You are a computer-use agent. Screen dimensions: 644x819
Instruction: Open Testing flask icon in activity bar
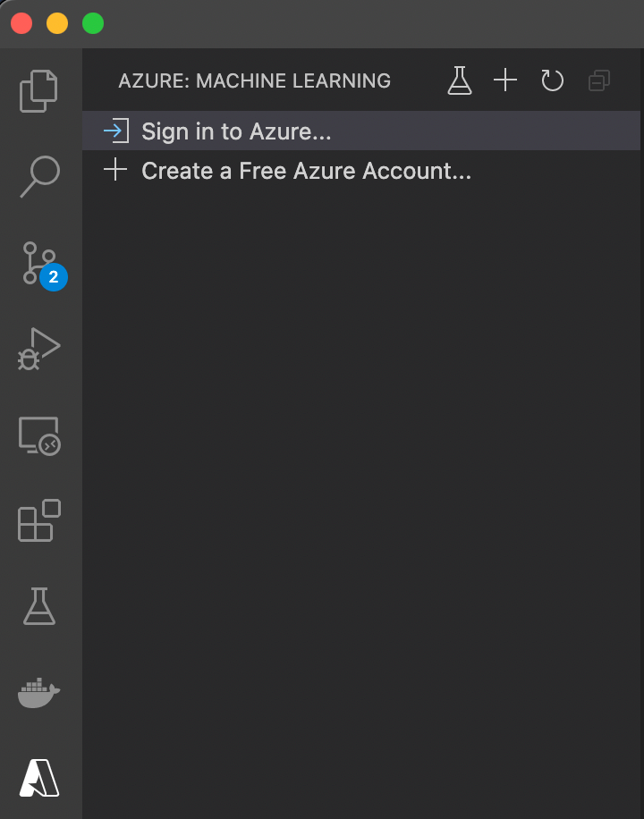click(x=39, y=606)
